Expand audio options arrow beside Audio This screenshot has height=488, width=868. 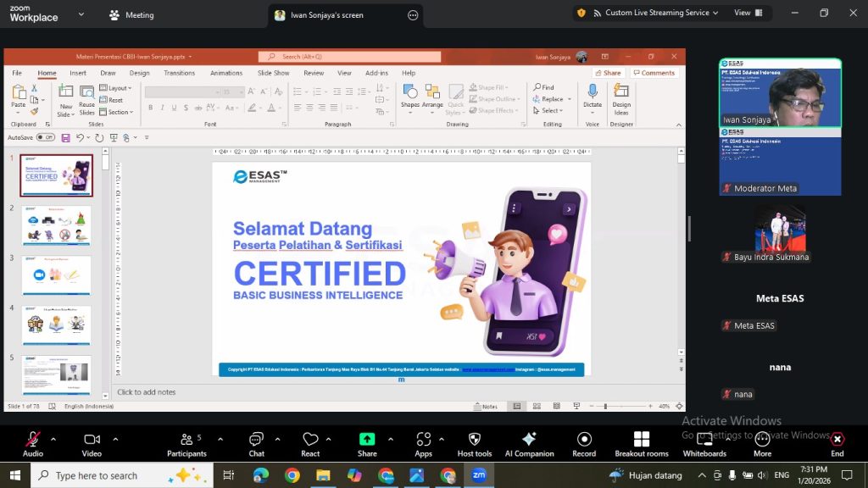[x=53, y=439]
